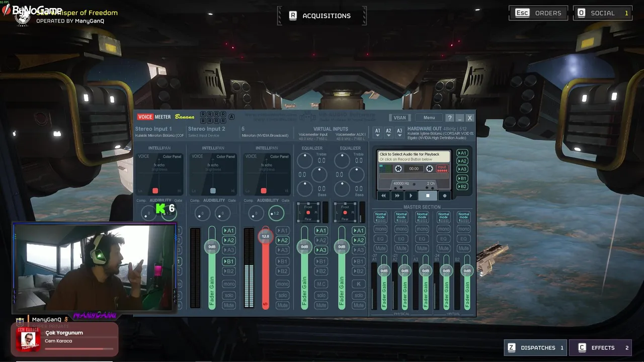Image resolution: width=644 pixels, height=362 pixels.
Task: Switch master B1 Normal mode
Action: point(443,216)
